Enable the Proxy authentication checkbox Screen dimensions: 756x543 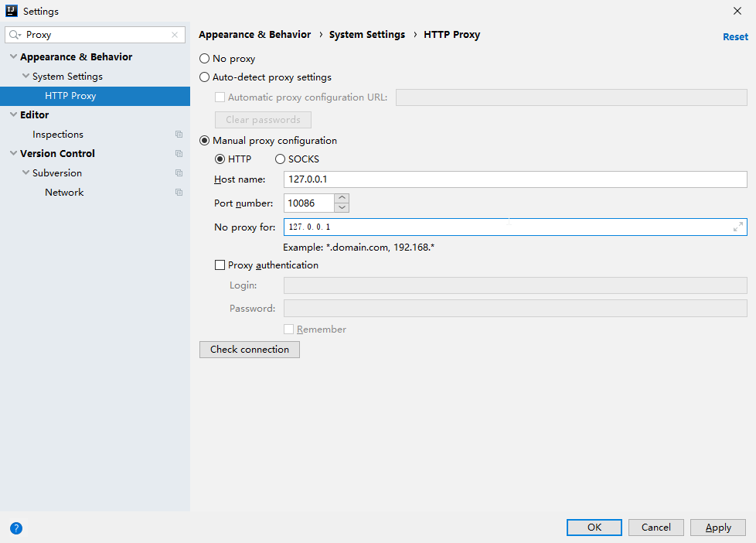[220, 265]
